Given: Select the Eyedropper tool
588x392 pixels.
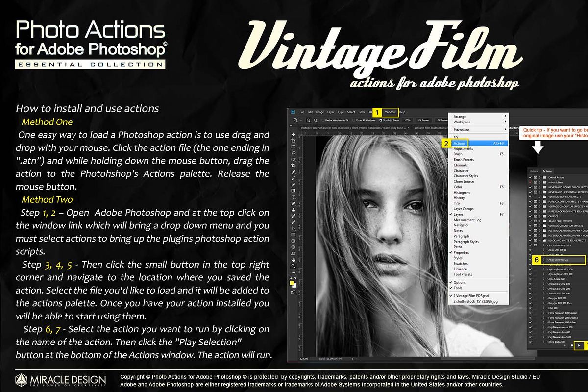Looking at the screenshot, I should pos(294,172).
